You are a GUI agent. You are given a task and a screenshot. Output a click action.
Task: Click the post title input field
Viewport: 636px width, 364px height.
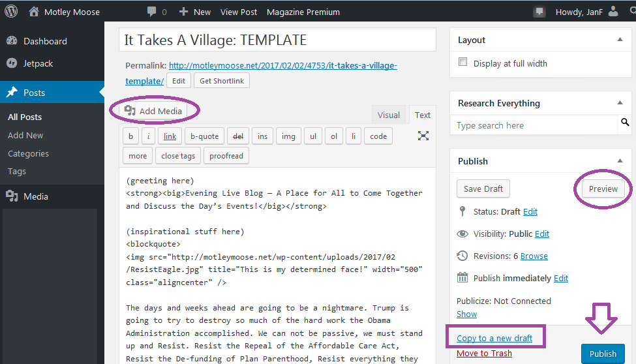click(x=277, y=40)
